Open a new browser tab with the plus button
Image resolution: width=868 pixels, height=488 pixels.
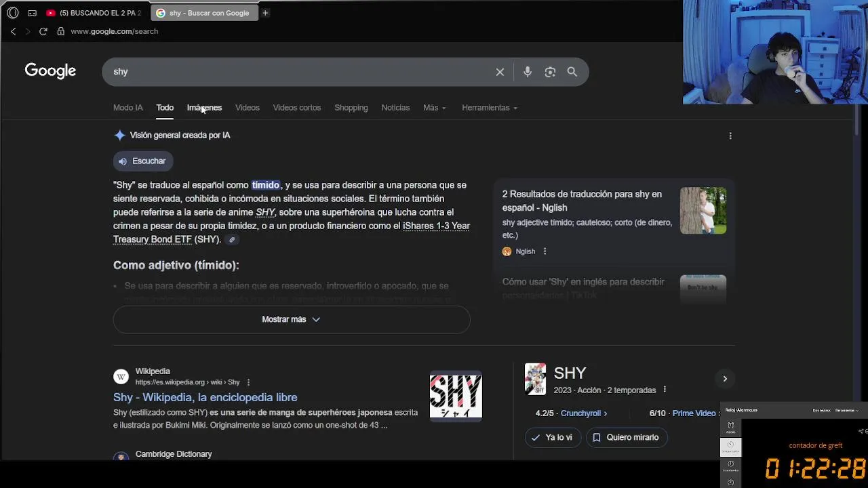[x=265, y=13]
